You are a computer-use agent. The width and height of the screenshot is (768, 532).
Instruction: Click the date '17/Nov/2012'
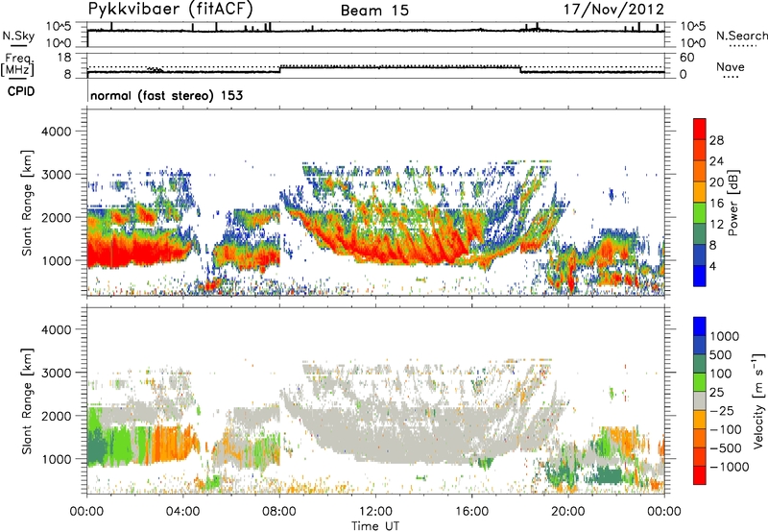(613, 10)
